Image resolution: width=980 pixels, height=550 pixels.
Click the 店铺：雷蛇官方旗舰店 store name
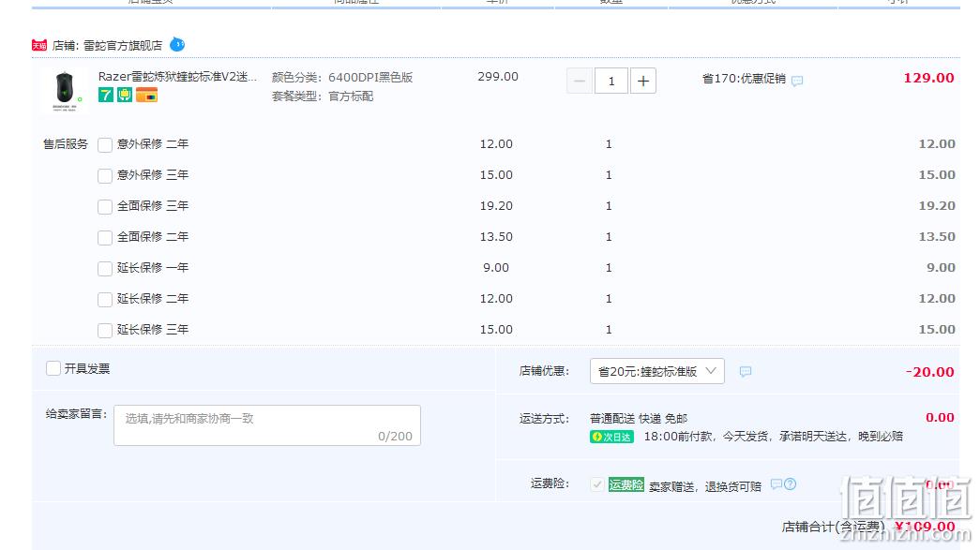tap(107, 46)
